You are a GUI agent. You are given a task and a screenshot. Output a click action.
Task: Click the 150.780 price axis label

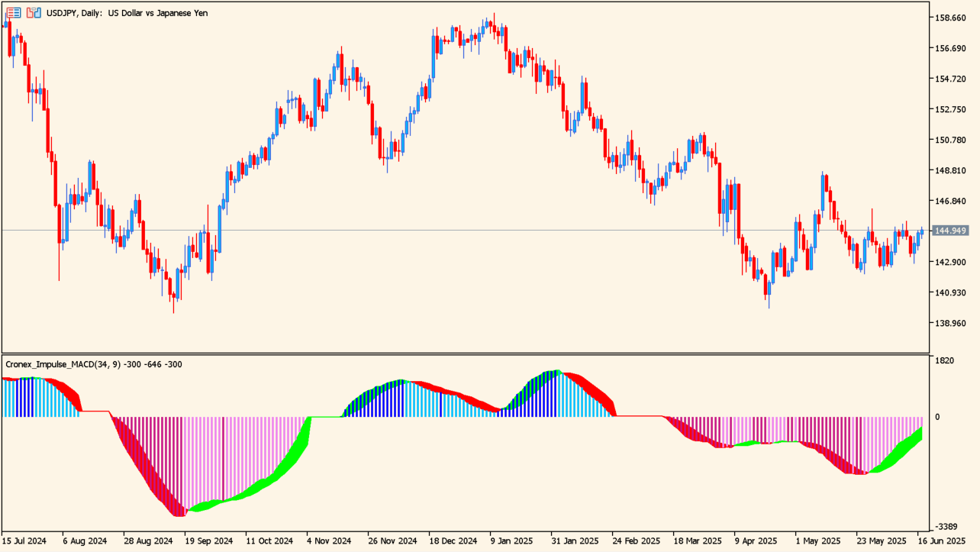point(950,140)
